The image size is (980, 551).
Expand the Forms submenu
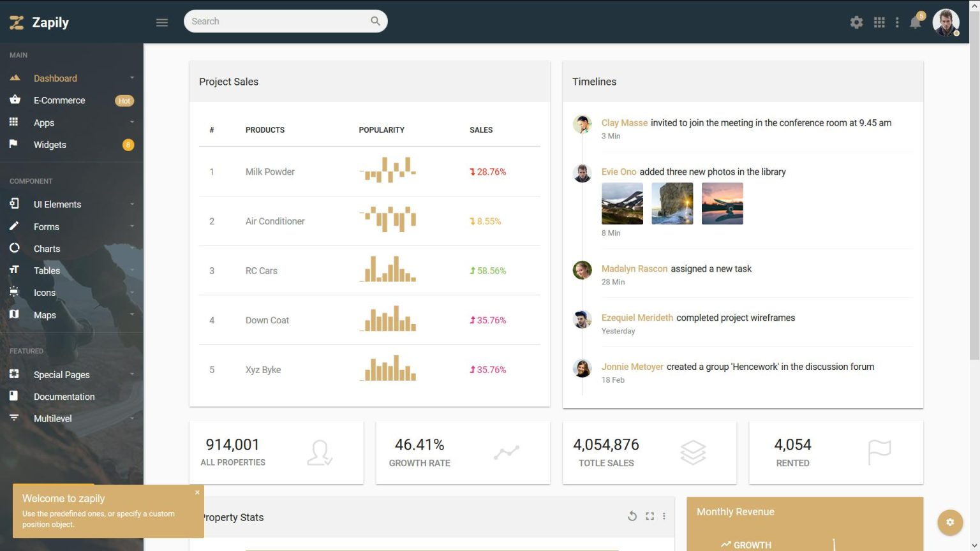point(46,226)
